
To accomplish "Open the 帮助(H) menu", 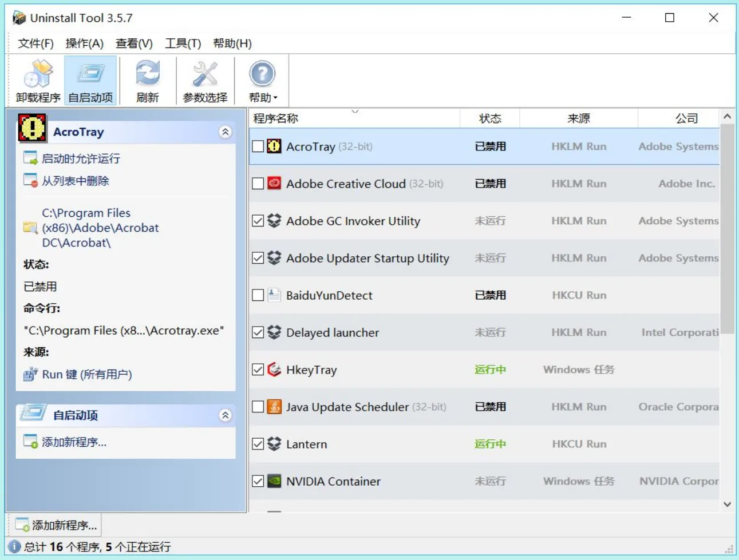I will pos(232,43).
